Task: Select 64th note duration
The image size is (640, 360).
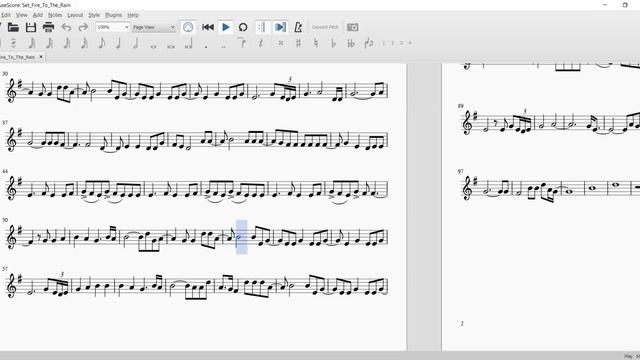Action: tap(49, 43)
